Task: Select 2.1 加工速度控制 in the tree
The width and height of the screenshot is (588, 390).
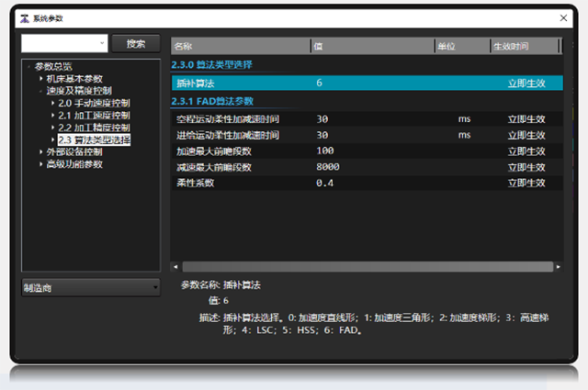Action: point(95,116)
